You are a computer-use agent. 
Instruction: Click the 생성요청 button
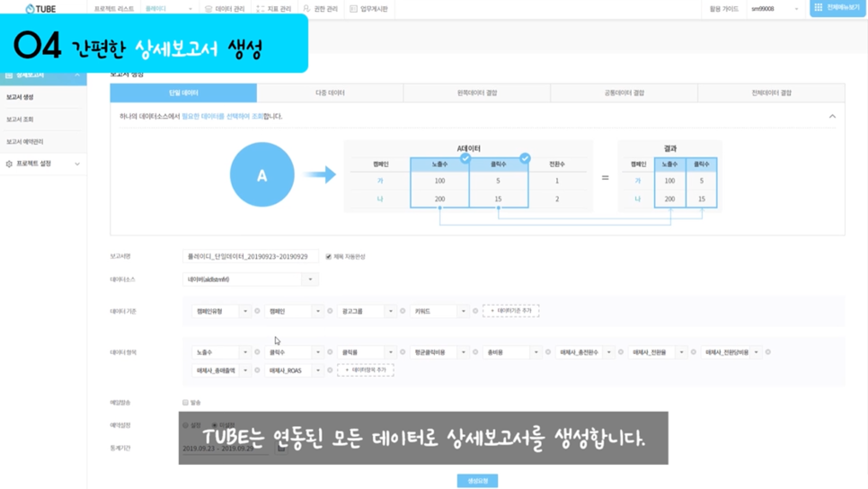tap(477, 481)
